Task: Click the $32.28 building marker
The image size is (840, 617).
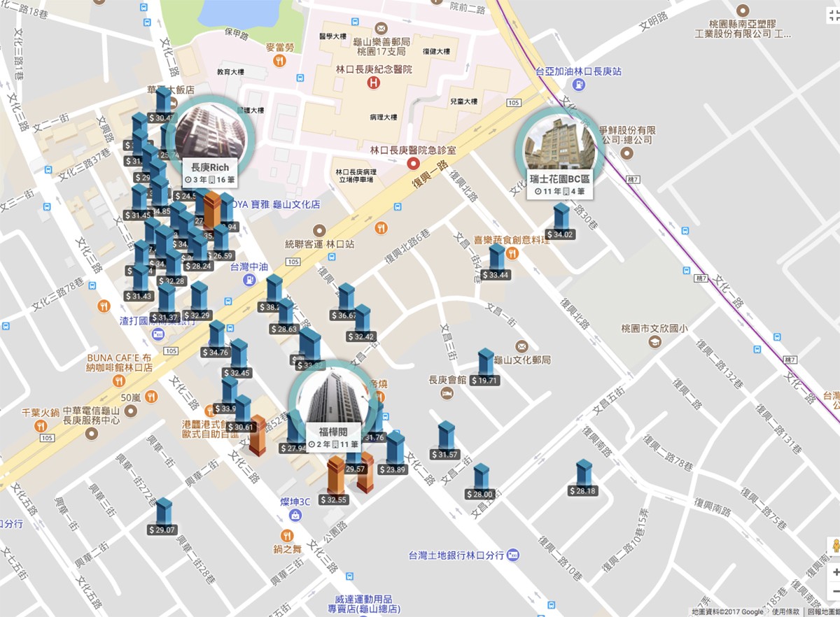Action: pyautogui.click(x=171, y=268)
